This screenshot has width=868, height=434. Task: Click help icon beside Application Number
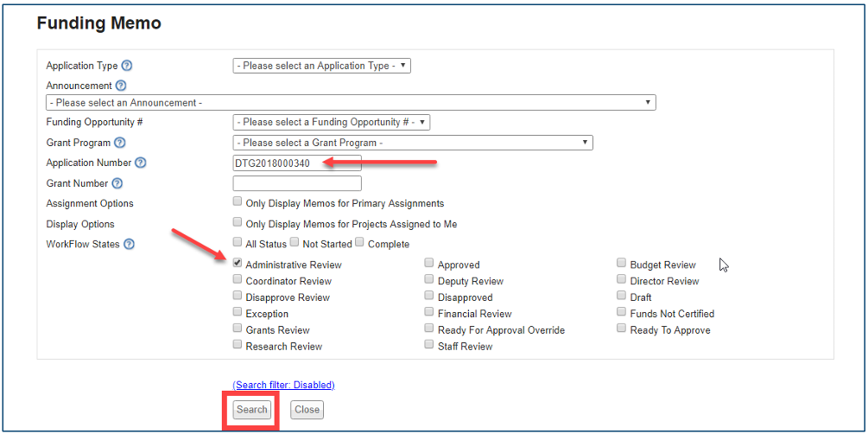click(x=141, y=163)
